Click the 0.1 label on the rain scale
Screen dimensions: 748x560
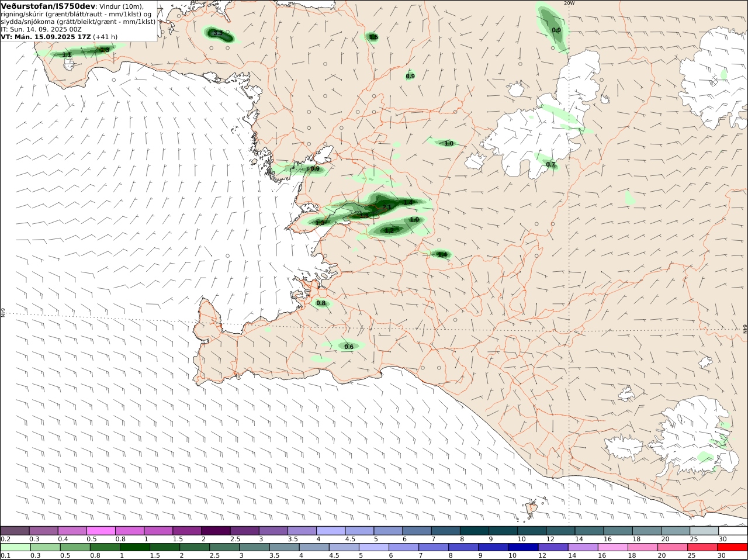point(5,555)
